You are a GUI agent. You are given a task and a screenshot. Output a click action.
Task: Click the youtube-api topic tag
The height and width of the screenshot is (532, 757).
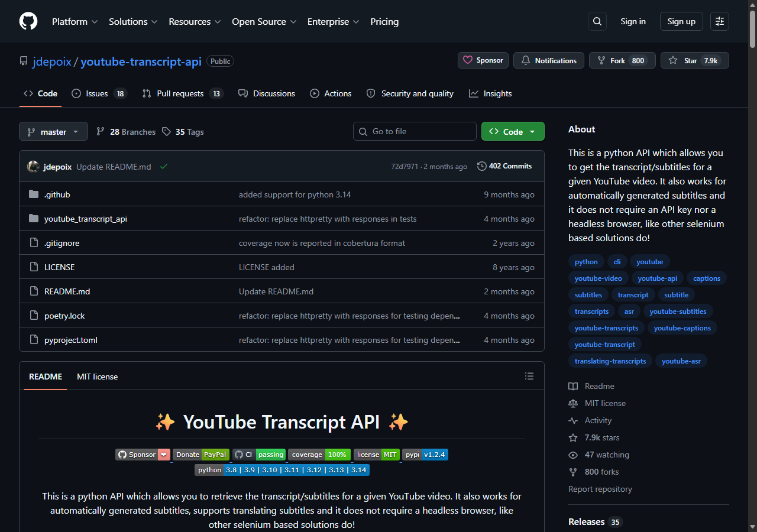pyautogui.click(x=658, y=278)
